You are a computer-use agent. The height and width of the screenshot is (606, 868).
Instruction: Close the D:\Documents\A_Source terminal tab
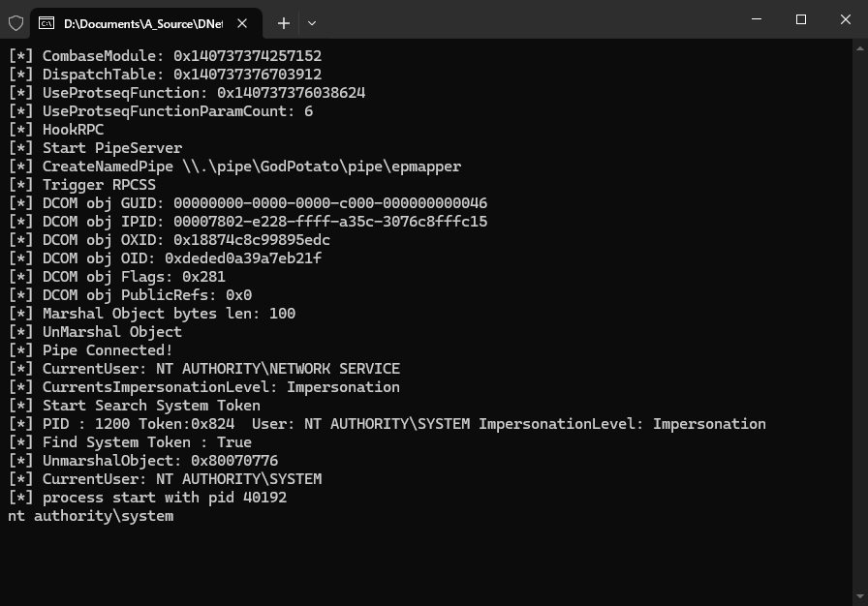click(x=241, y=22)
